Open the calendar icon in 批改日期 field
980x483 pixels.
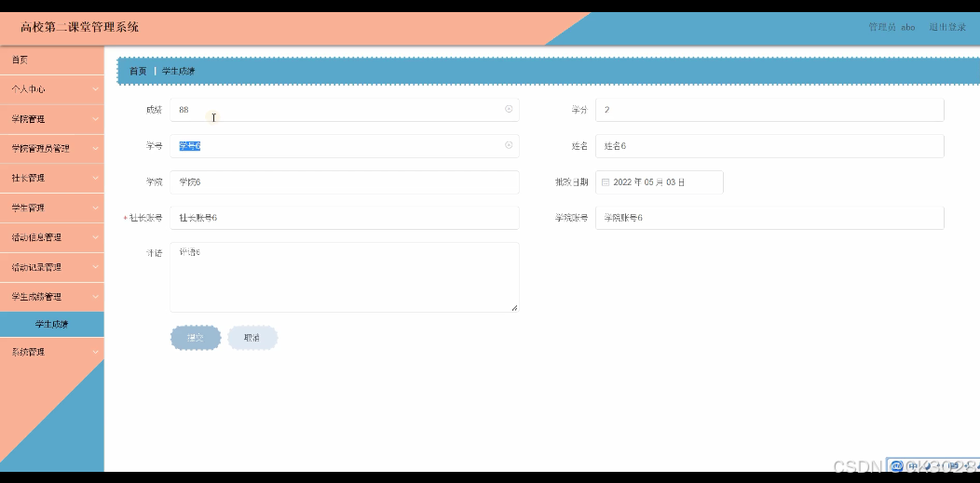click(605, 182)
